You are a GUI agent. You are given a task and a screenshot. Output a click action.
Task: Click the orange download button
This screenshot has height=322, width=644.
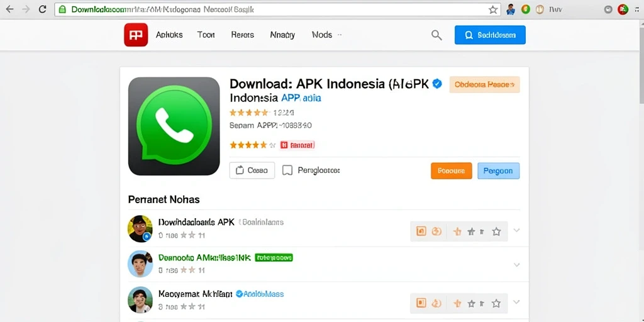452,171
